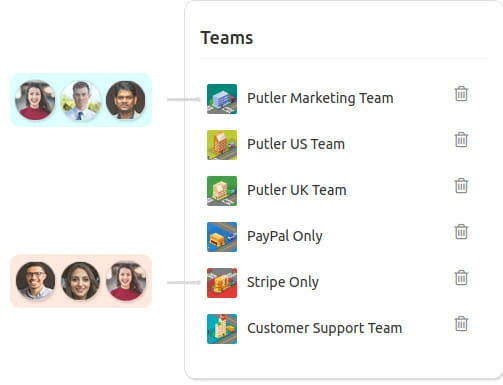Click trash icon for Putler US Team

461,140
